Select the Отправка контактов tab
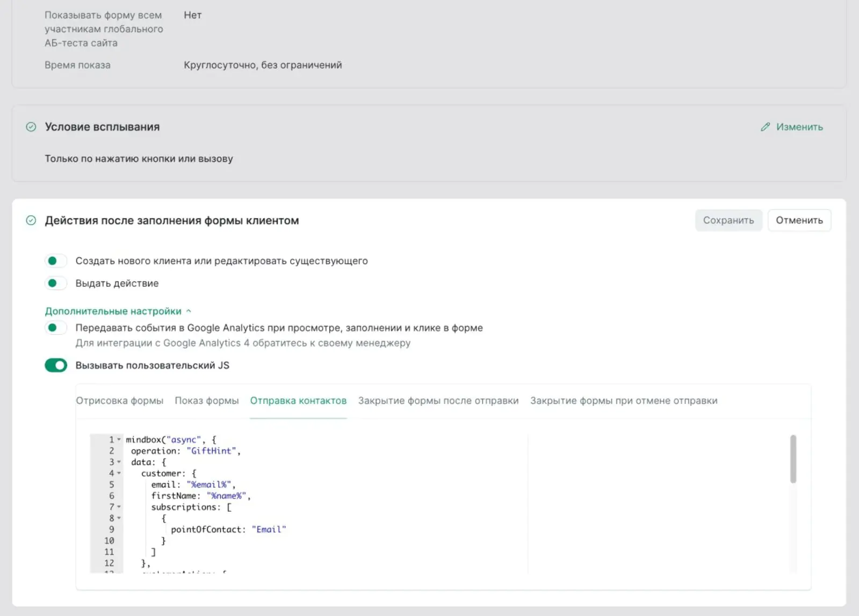Image resolution: width=859 pixels, height=616 pixels. pos(299,401)
